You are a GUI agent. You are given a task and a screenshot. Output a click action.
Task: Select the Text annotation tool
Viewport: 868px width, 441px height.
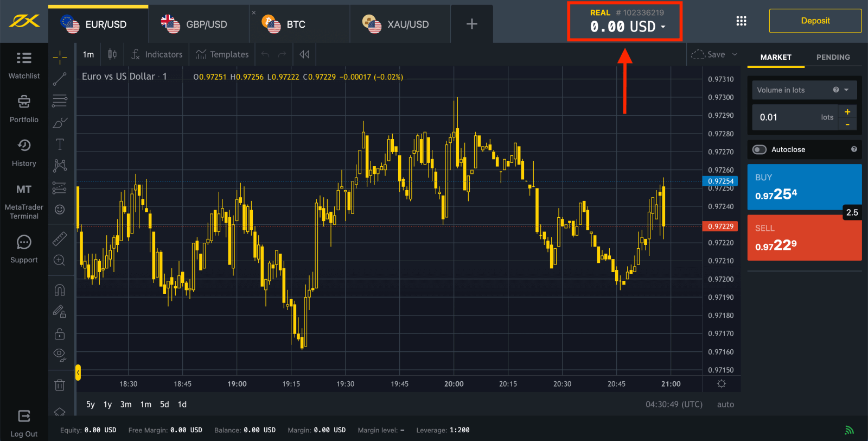(x=60, y=144)
